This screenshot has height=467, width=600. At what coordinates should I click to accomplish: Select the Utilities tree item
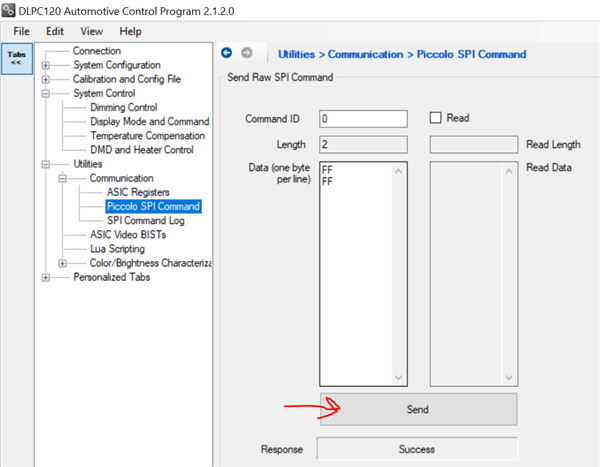point(88,164)
